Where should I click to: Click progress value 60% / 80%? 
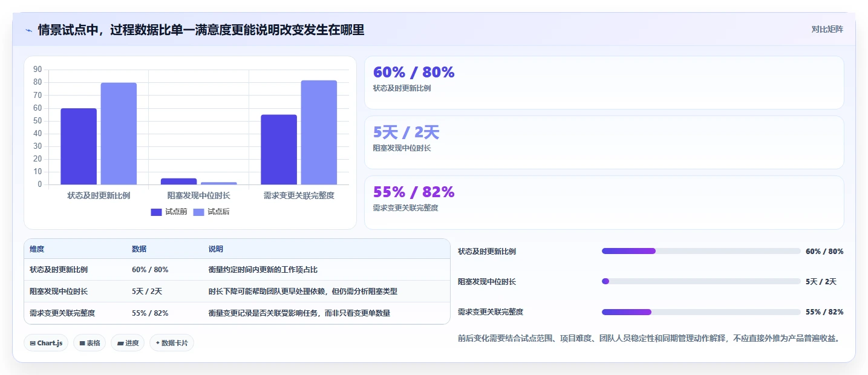824,251
